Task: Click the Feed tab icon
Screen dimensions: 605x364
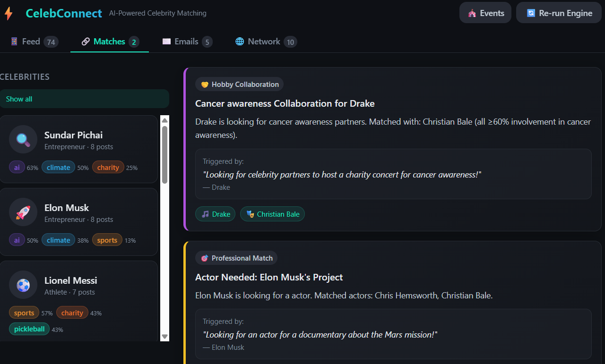Action: 14,42
